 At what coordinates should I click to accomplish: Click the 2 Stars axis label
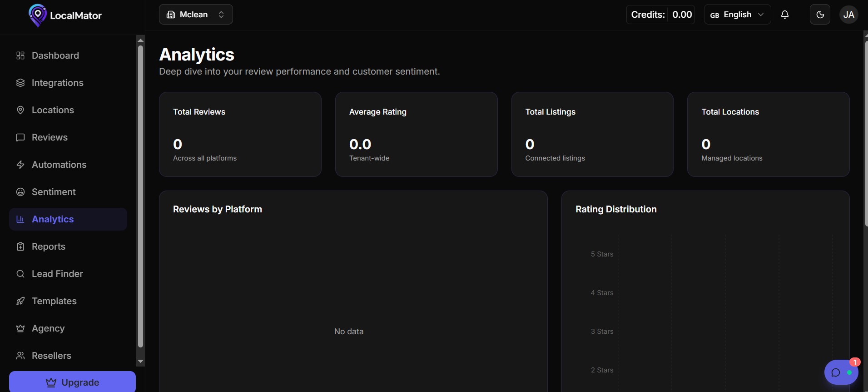(602, 370)
